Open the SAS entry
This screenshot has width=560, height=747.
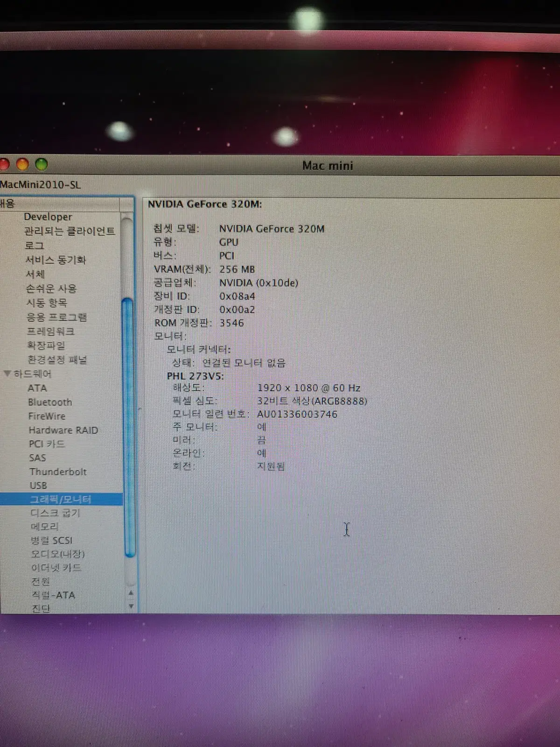point(38,458)
